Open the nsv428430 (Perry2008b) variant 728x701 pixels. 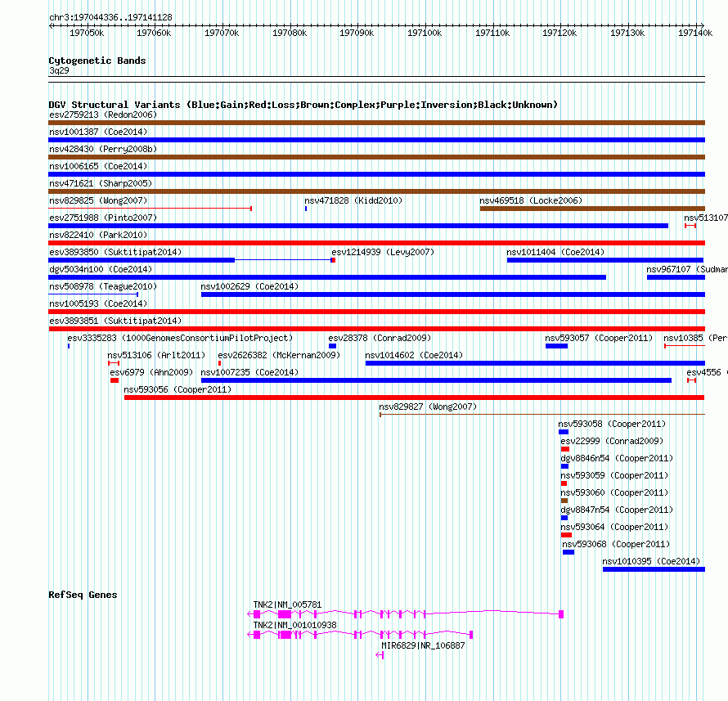[103, 149]
